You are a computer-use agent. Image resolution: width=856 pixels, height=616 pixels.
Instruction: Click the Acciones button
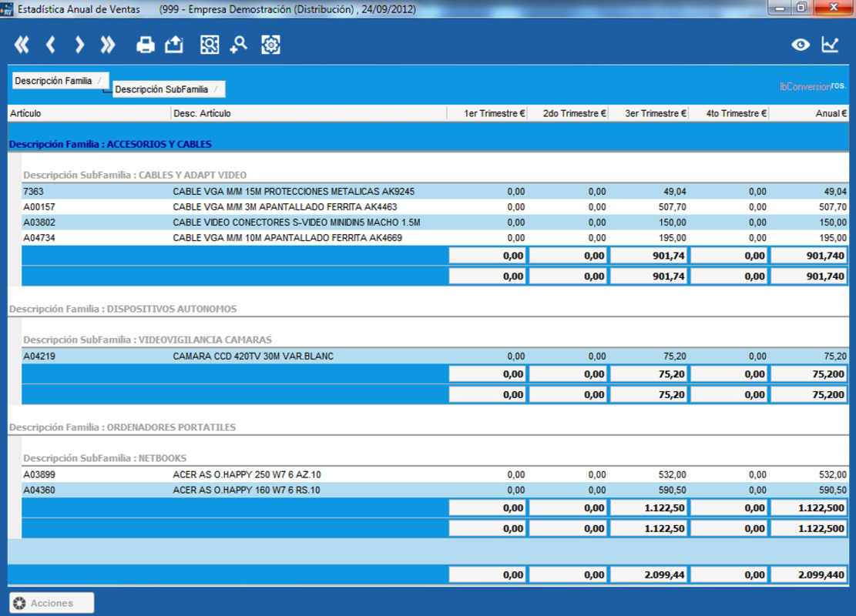pos(52,603)
